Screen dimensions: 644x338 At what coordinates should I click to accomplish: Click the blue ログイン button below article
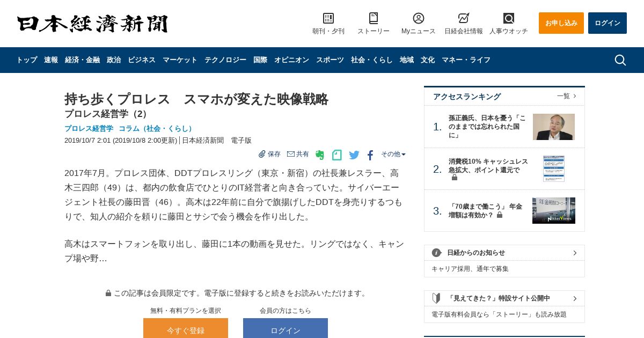click(286, 328)
